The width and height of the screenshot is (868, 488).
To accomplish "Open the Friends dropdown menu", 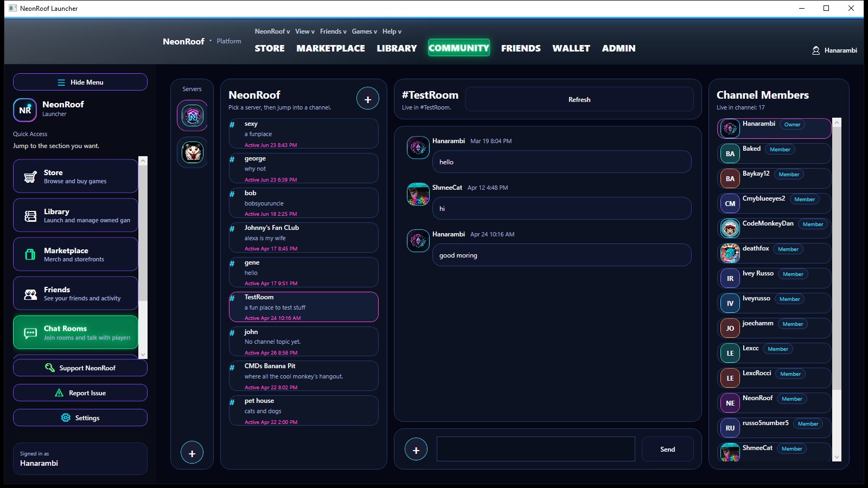I will [x=333, y=31].
